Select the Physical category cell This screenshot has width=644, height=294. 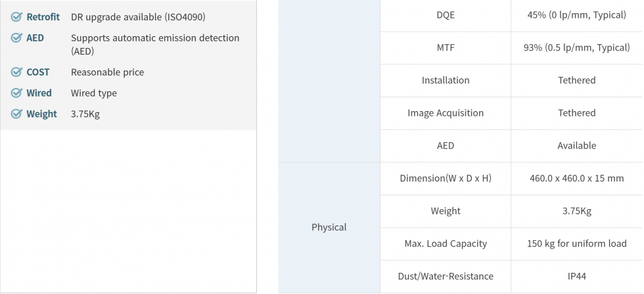tap(329, 228)
